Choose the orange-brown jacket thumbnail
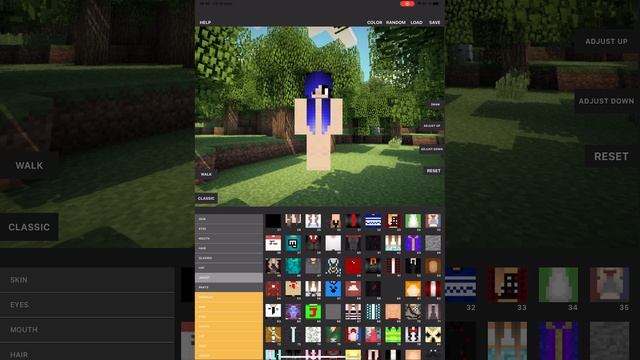This screenshot has width=640, height=360. click(433, 266)
